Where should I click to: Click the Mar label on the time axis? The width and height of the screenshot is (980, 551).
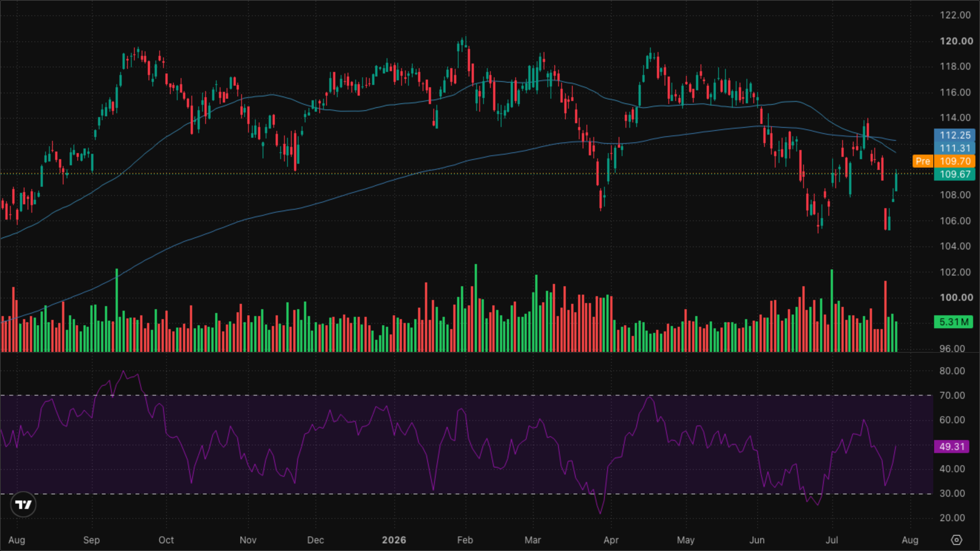532,540
